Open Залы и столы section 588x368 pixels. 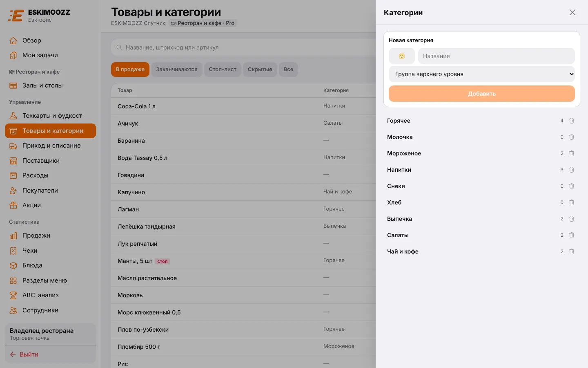point(50,85)
